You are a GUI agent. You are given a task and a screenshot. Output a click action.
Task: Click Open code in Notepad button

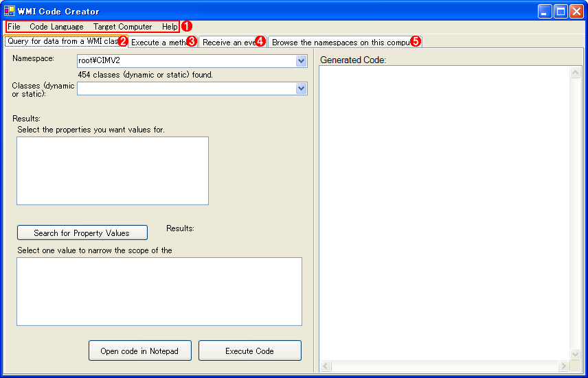(140, 351)
